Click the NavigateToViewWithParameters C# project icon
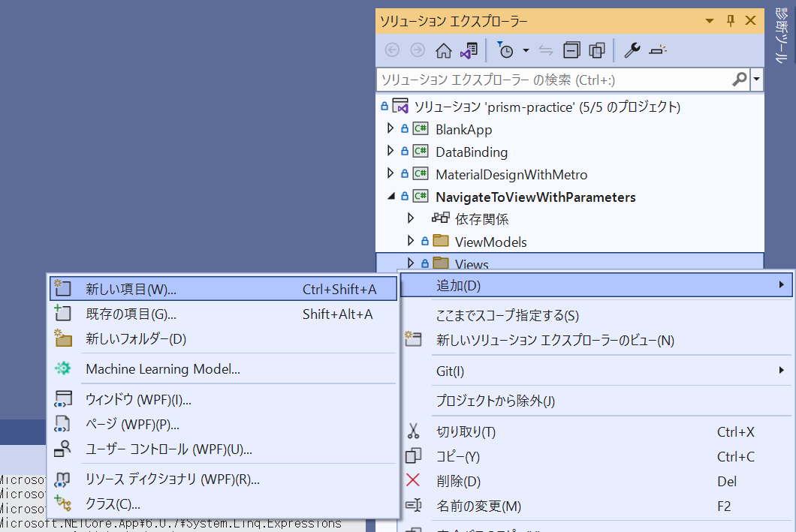The width and height of the screenshot is (796, 532). (x=421, y=197)
